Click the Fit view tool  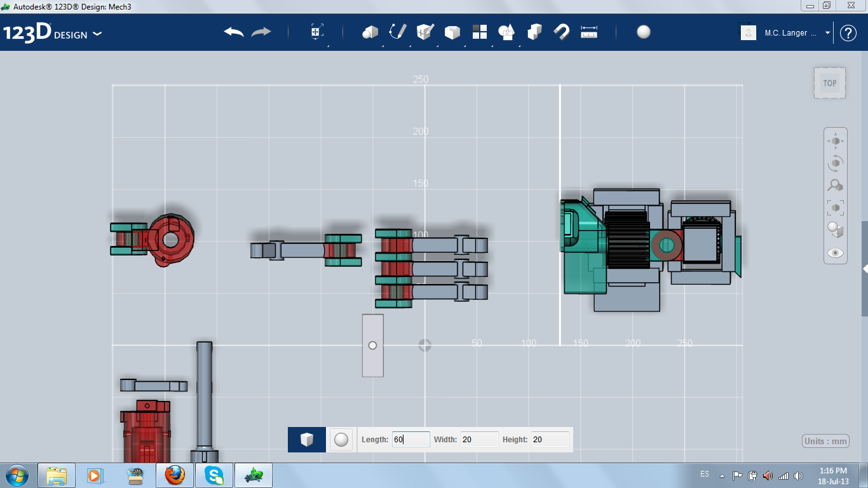tap(836, 208)
